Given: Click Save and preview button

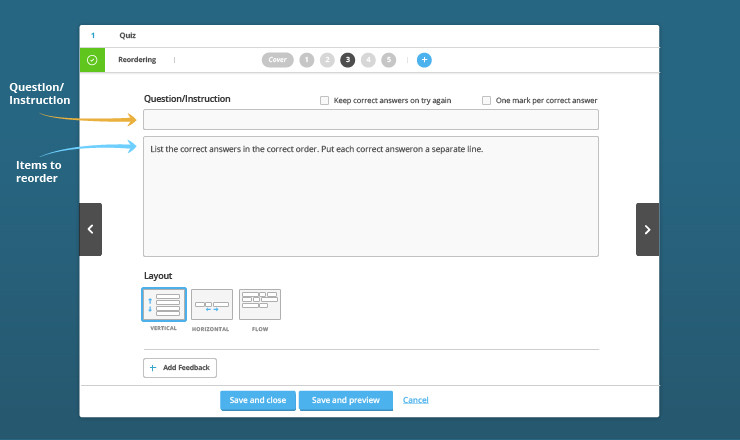Looking at the screenshot, I should coord(345,400).
